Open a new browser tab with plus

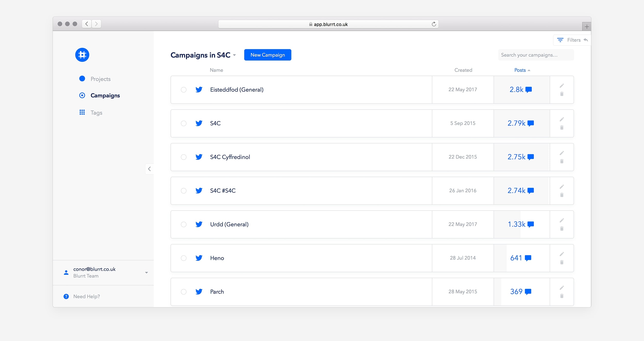(587, 27)
